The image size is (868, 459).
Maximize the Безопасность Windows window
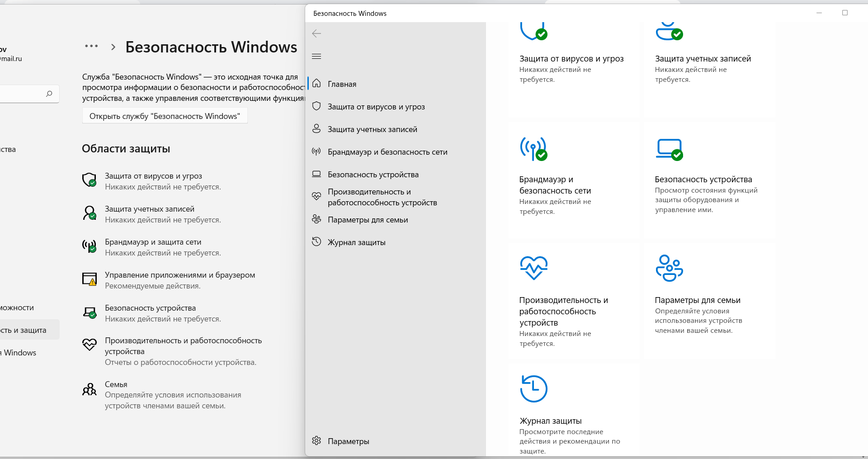tap(845, 13)
